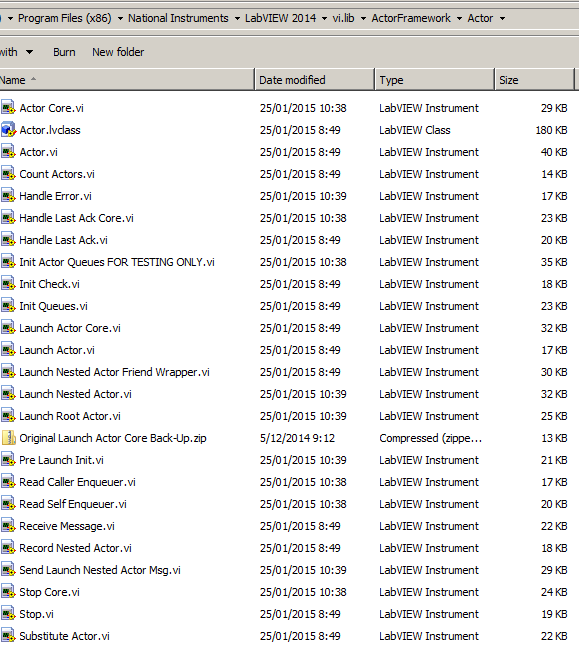579x663 pixels.
Task: Select file name 'Stop Core.vi'
Action: click(x=49, y=592)
